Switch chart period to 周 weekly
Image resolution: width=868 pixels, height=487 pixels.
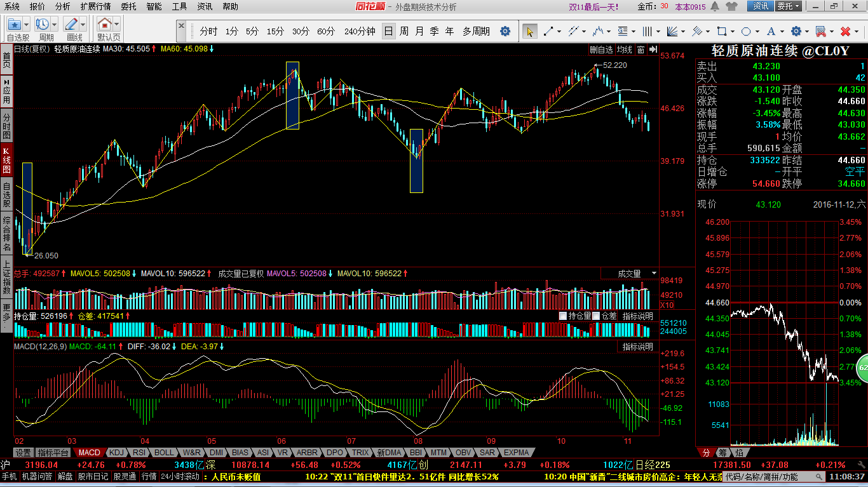[x=404, y=31]
